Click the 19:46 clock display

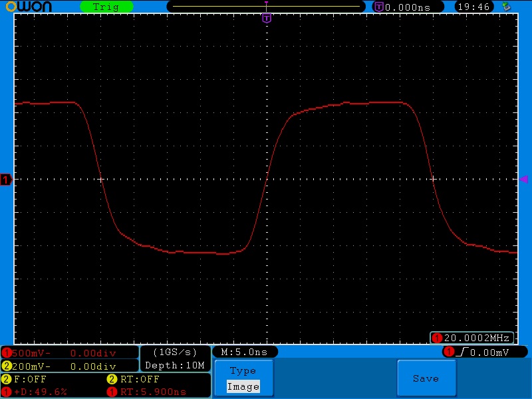(x=473, y=7)
